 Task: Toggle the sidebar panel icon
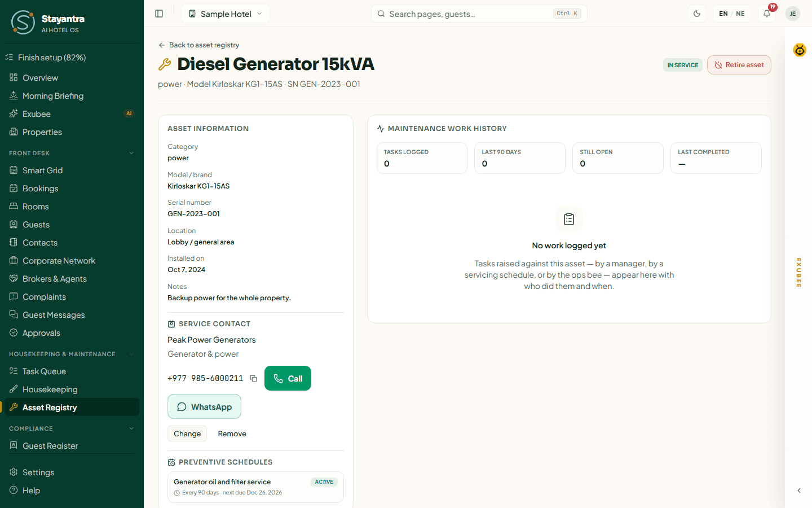[x=159, y=14]
